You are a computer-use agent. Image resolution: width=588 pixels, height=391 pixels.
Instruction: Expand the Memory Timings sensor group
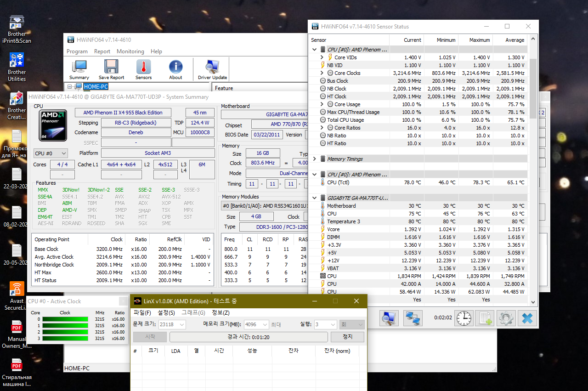(315, 159)
